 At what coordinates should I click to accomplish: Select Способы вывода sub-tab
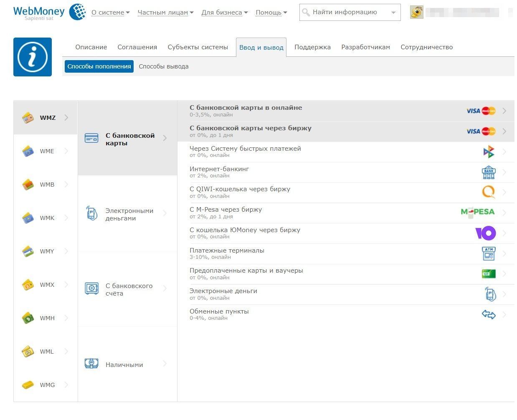(163, 66)
